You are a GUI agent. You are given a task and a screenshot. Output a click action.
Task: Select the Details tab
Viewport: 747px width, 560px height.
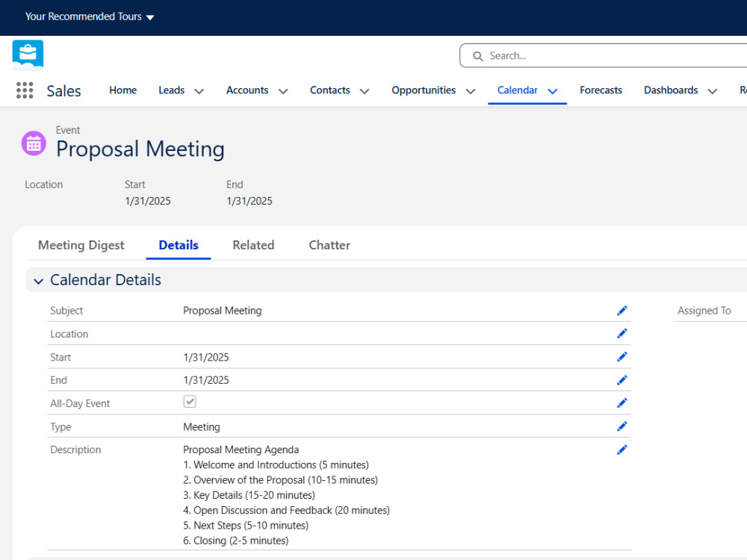coord(179,245)
